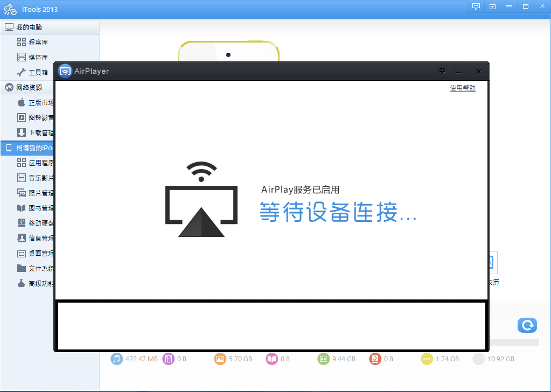This screenshot has height=392, width=551.
Task: Click the blue refresh button
Action: pos(527,325)
